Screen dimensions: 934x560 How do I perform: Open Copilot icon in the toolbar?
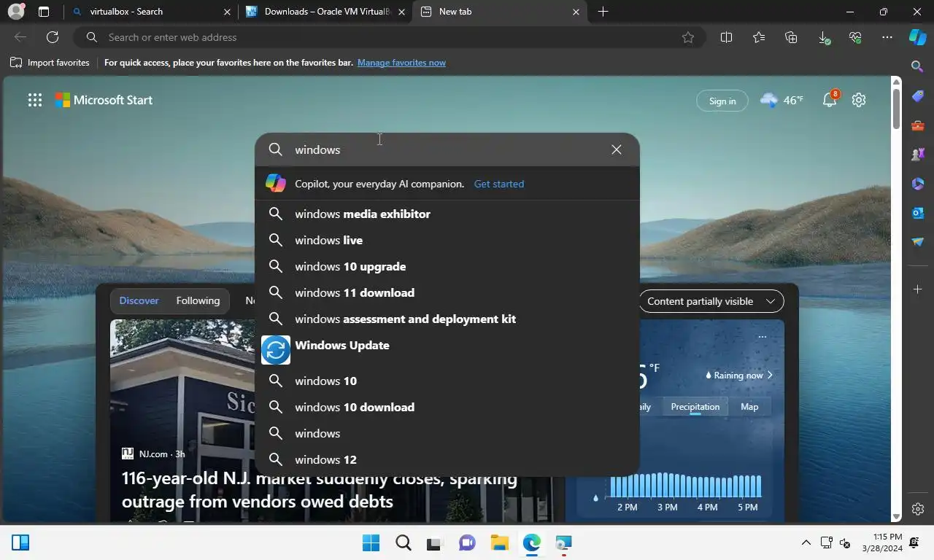918,37
